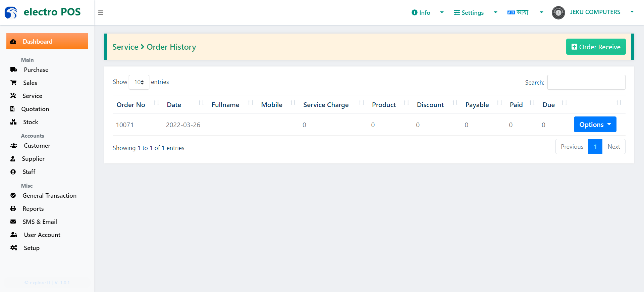Screen dimensions: 644x292
Task: Click the electro POS logo
Action: click(43, 12)
